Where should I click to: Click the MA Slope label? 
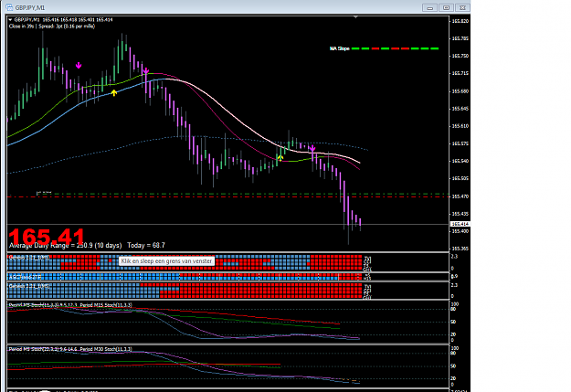tap(339, 48)
